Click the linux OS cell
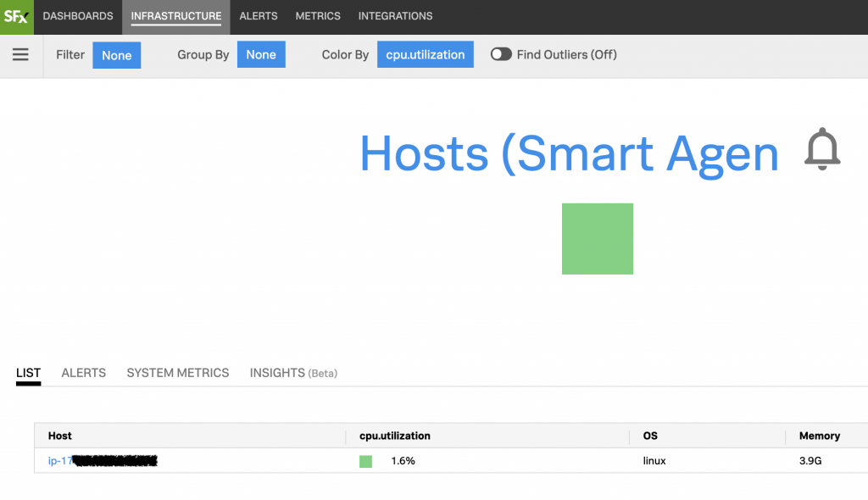The height and width of the screenshot is (500, 868). click(654, 461)
